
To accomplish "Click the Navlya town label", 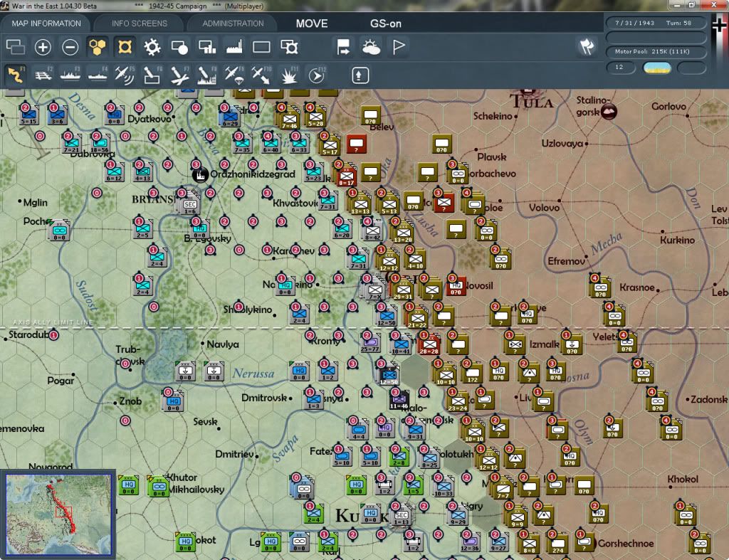I will point(223,344).
